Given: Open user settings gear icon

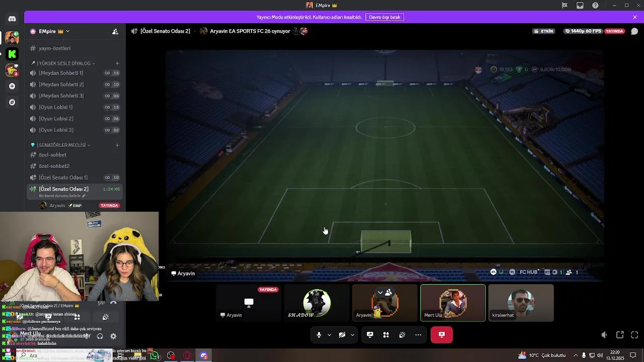Looking at the screenshot, I should tap(113, 336).
